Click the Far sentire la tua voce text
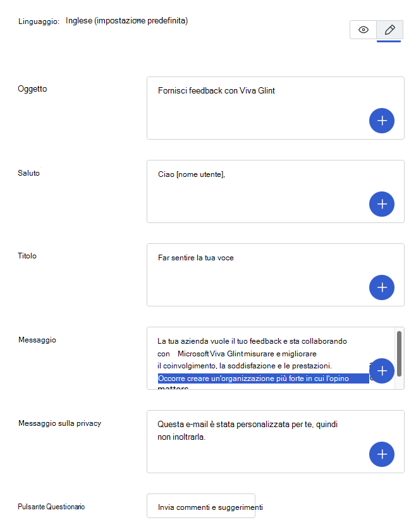This screenshot has width=416, height=532. pyautogui.click(x=197, y=257)
